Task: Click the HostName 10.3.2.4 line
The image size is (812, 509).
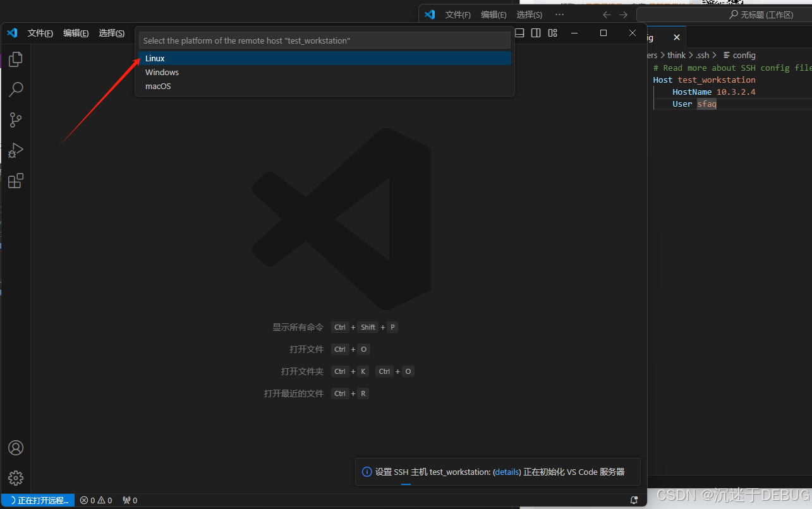Action: [714, 92]
